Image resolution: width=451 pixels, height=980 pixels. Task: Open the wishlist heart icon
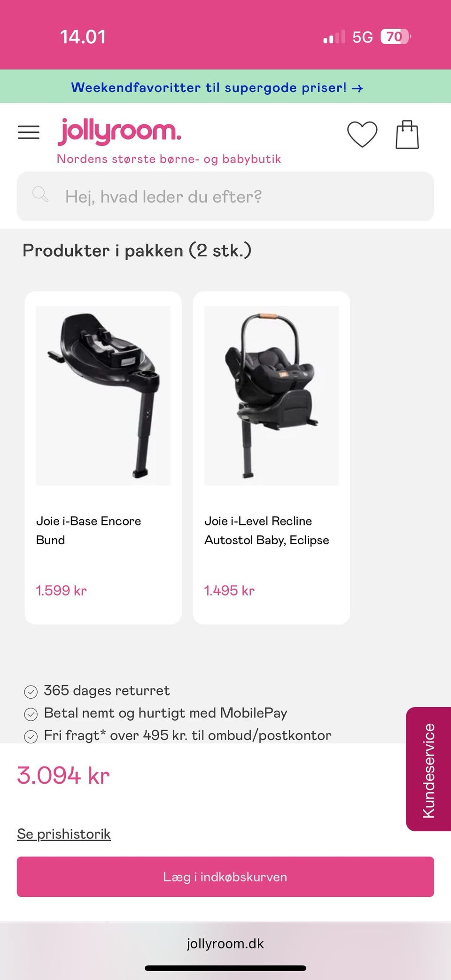tap(362, 134)
